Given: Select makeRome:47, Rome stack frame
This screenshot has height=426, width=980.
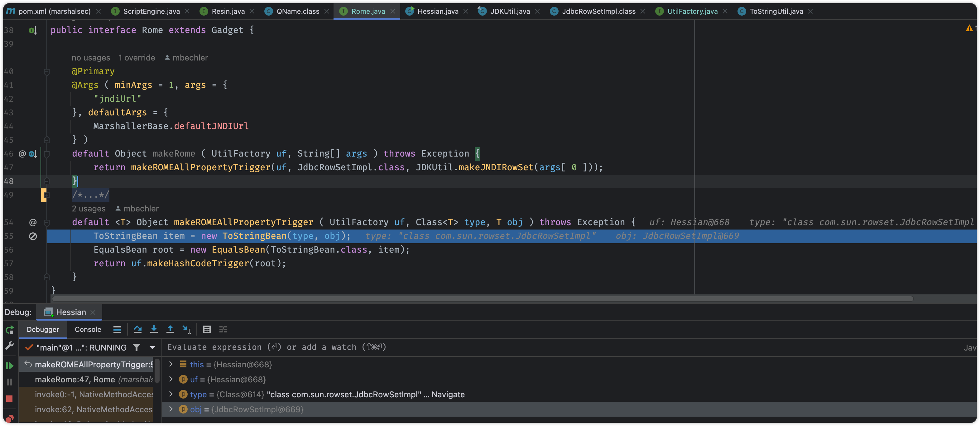Looking at the screenshot, I should 86,380.
